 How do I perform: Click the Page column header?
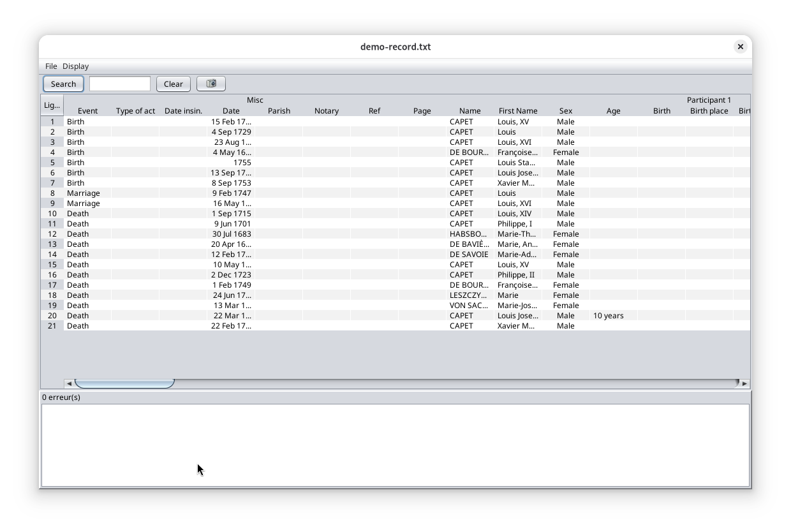pos(422,111)
